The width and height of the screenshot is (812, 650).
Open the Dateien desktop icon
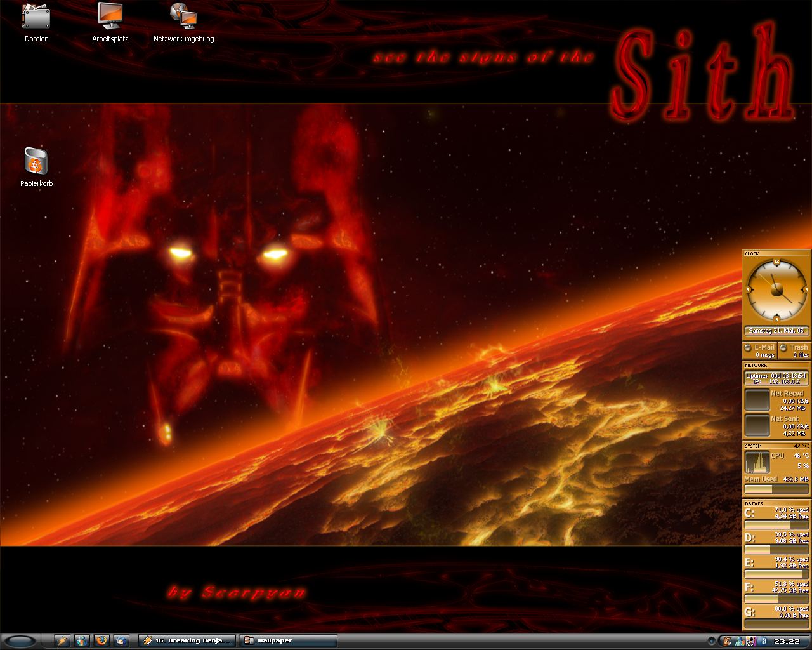pos(36,23)
